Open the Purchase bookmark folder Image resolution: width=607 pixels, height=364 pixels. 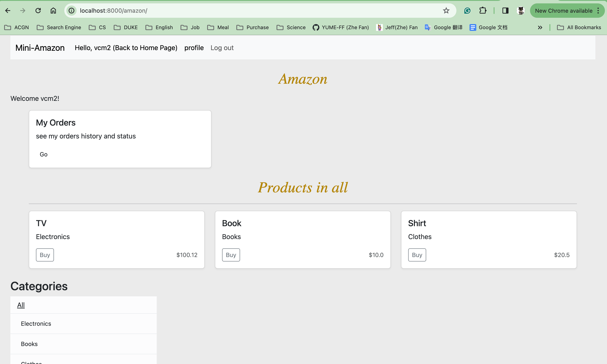pyautogui.click(x=253, y=27)
